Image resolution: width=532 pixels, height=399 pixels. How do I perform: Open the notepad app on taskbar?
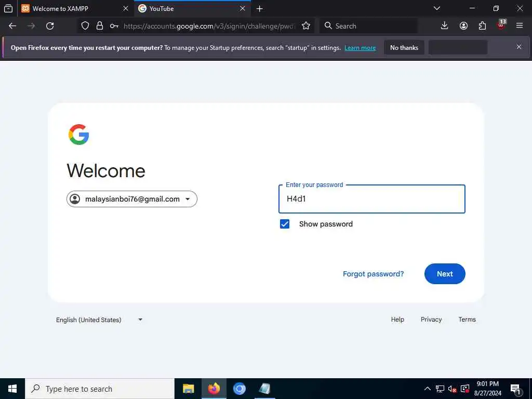tap(264, 389)
